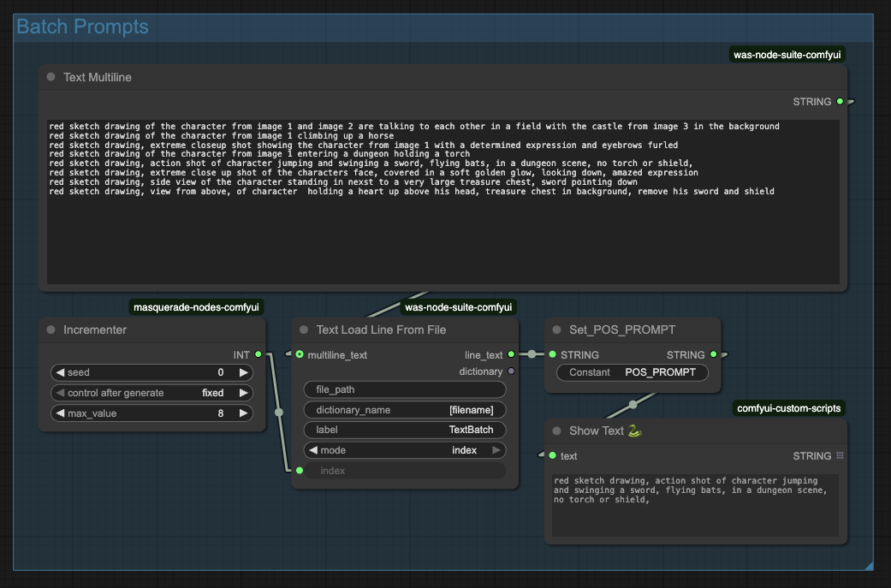Screen dimensions: 891x588
Task: Click the STRING output slot on Text Multiline
Action: point(840,101)
